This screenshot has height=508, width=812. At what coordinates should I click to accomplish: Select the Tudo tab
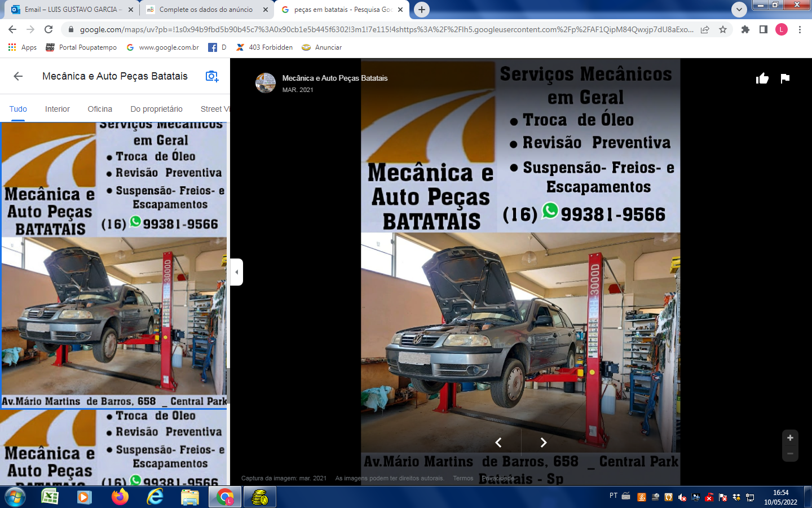click(x=18, y=109)
